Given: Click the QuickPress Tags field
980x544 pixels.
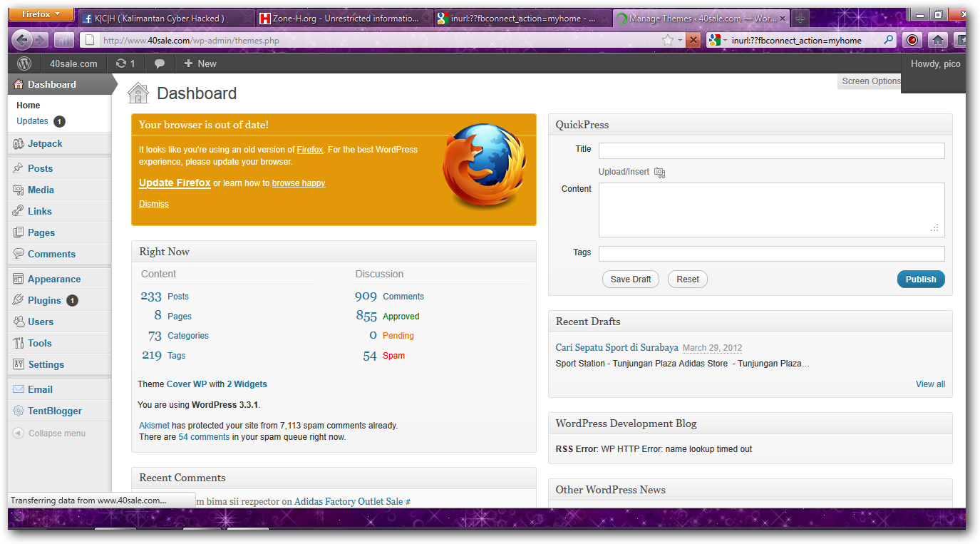Looking at the screenshot, I should [771, 254].
